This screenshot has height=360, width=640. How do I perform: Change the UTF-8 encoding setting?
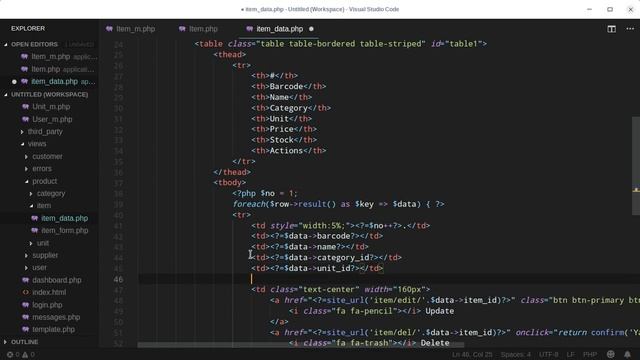[x=549, y=354]
